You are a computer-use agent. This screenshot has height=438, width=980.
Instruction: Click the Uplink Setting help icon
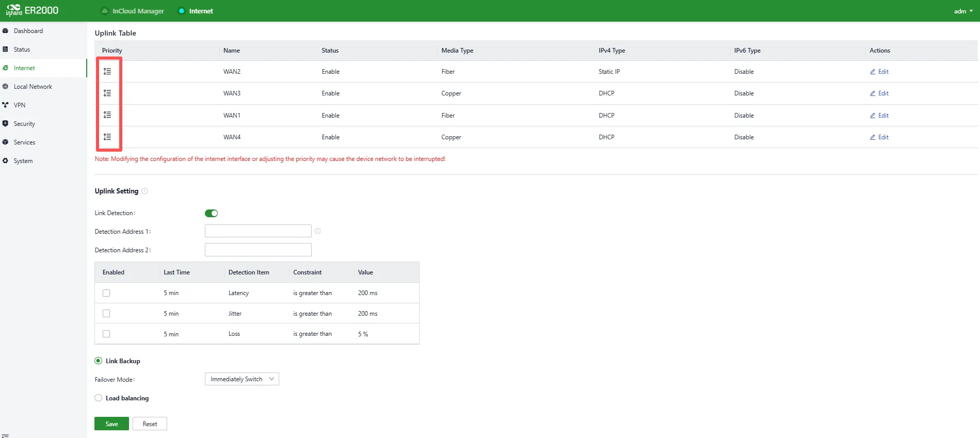click(144, 191)
